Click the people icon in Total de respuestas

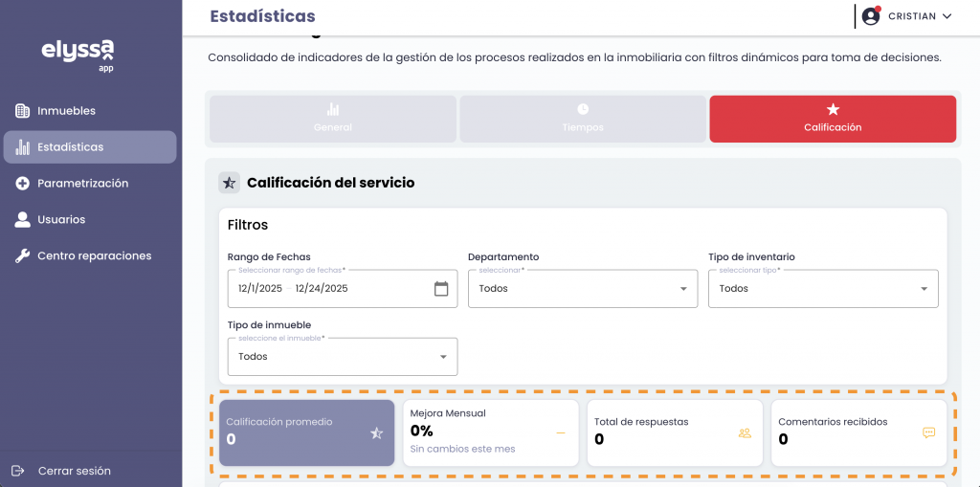pos(745,433)
